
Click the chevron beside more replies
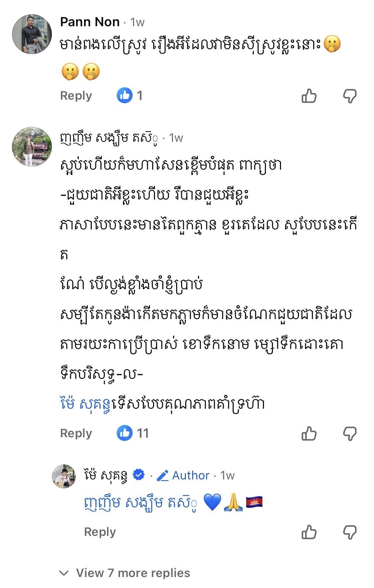63,573
